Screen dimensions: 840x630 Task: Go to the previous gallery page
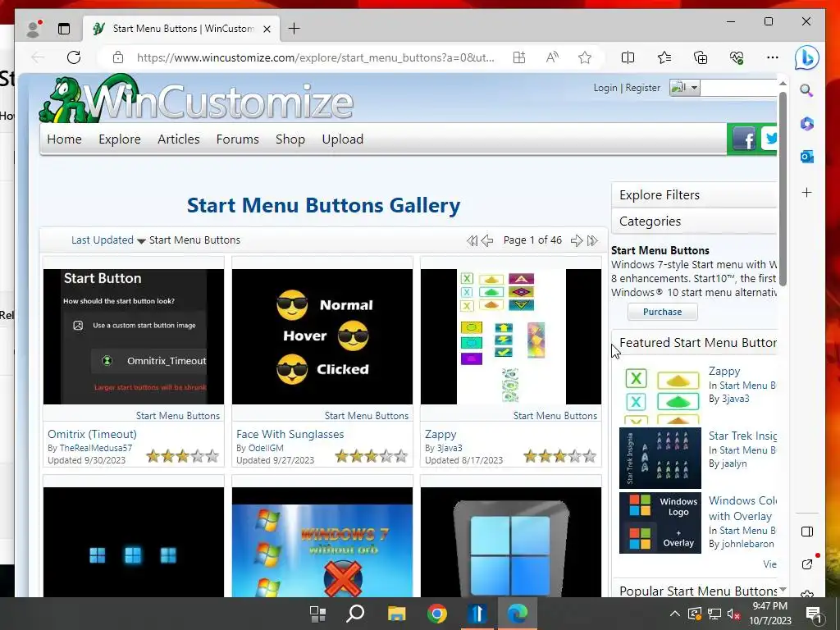coord(487,240)
